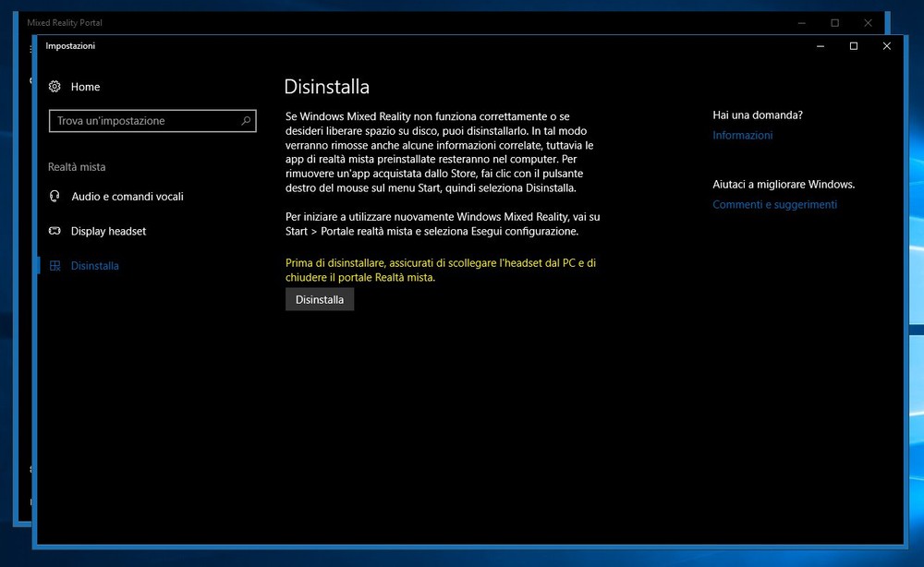Click 'Hai una domanda?' heading
Screen dimensions: 924x567
pyautogui.click(x=758, y=115)
